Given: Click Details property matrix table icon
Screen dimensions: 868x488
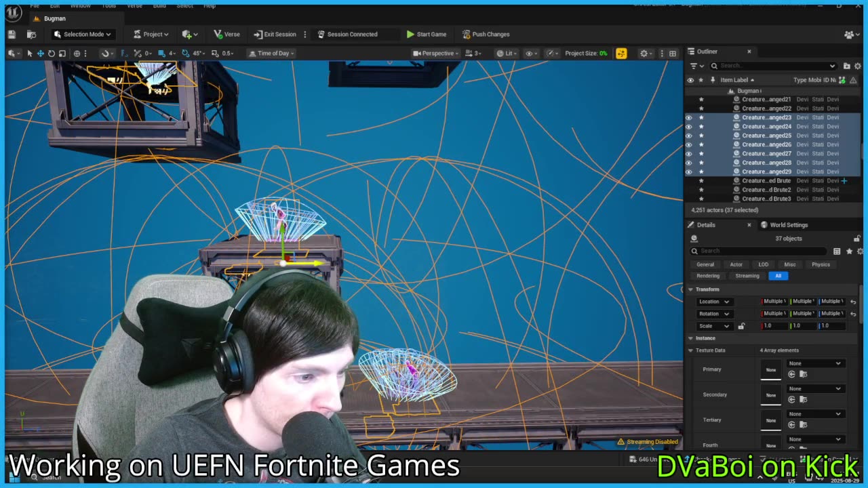Looking at the screenshot, I should tap(837, 251).
